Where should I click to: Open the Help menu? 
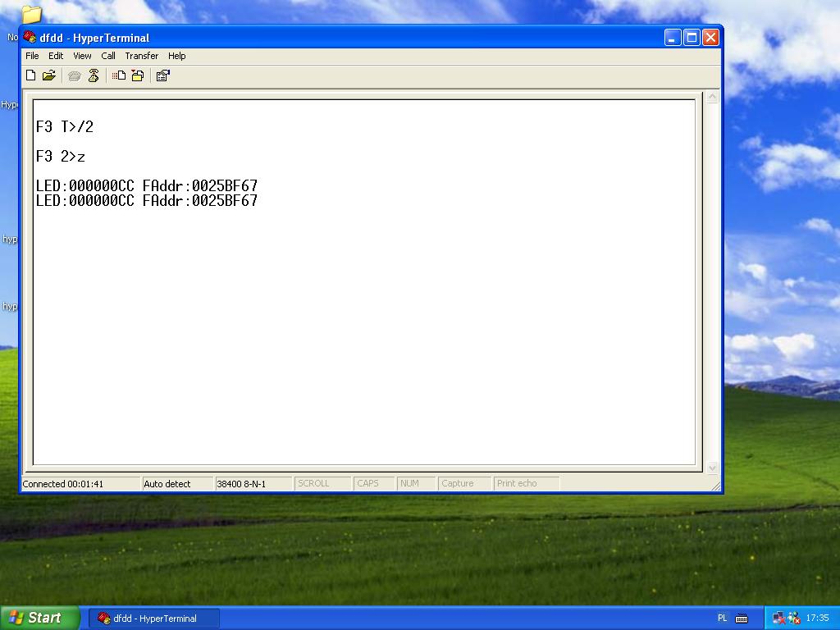click(177, 56)
